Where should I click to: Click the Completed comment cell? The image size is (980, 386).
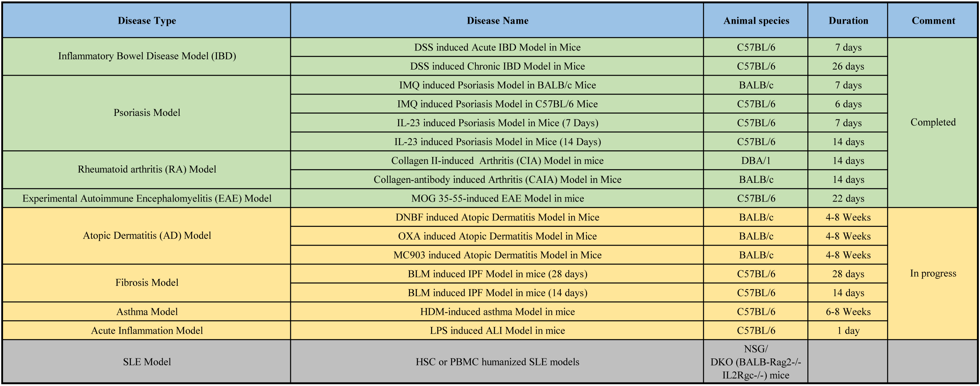click(933, 122)
